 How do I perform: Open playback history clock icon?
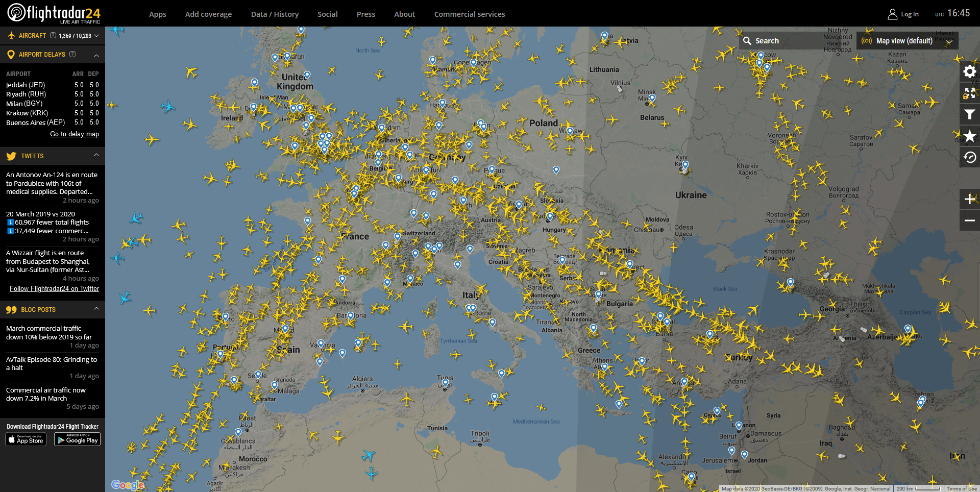(969, 158)
